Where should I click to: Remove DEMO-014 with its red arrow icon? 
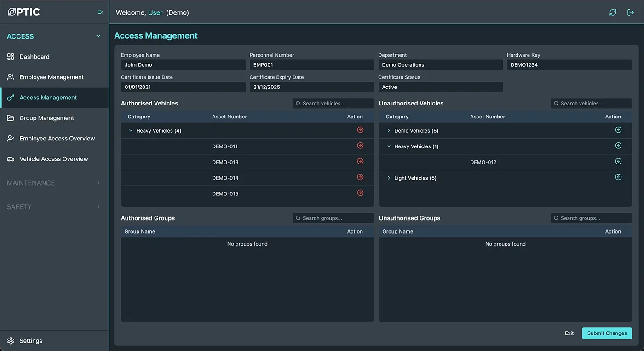tap(360, 177)
